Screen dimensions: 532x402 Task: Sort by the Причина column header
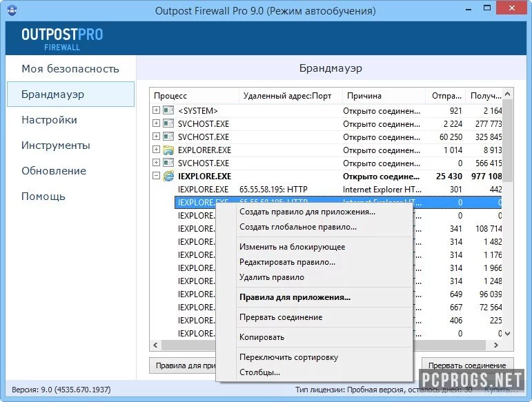click(384, 96)
